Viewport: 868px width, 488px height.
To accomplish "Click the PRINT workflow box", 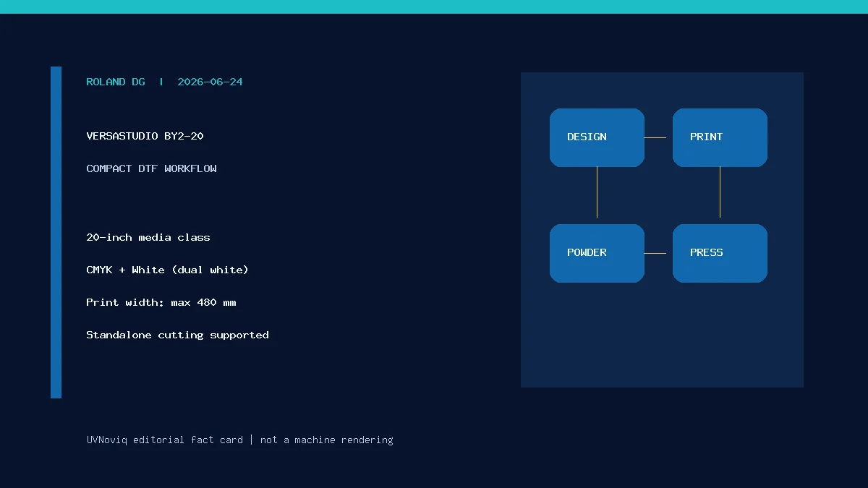I will click(x=720, y=137).
